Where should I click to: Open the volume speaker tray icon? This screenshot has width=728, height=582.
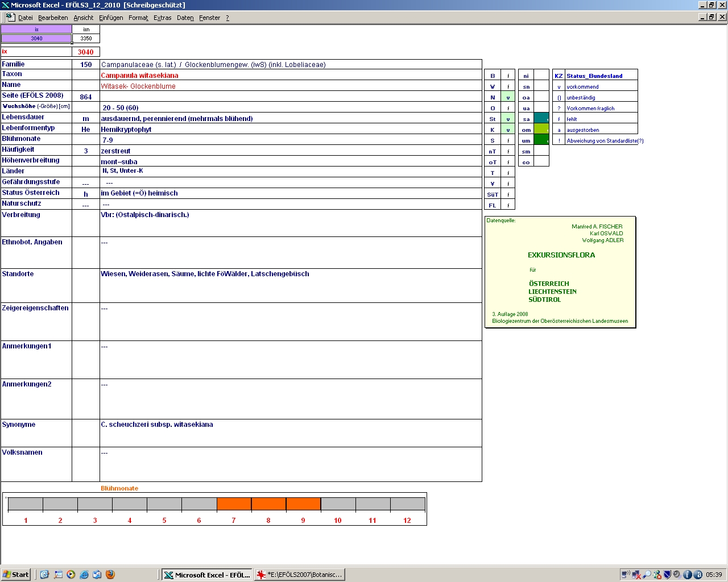[677, 575]
